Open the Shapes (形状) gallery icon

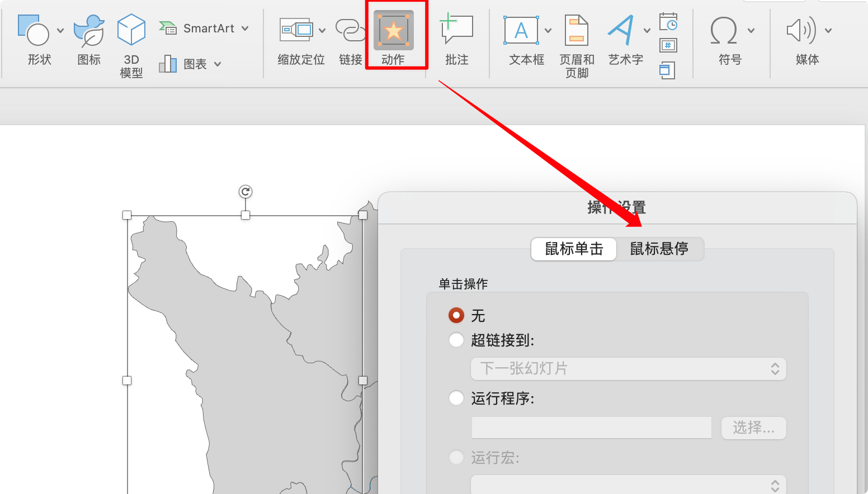33,30
